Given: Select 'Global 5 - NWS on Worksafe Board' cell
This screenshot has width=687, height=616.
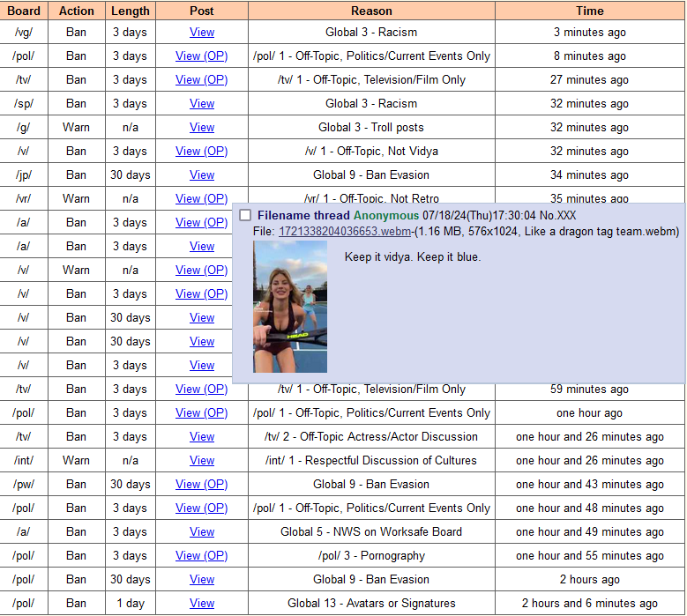Looking at the screenshot, I should 371,531.
